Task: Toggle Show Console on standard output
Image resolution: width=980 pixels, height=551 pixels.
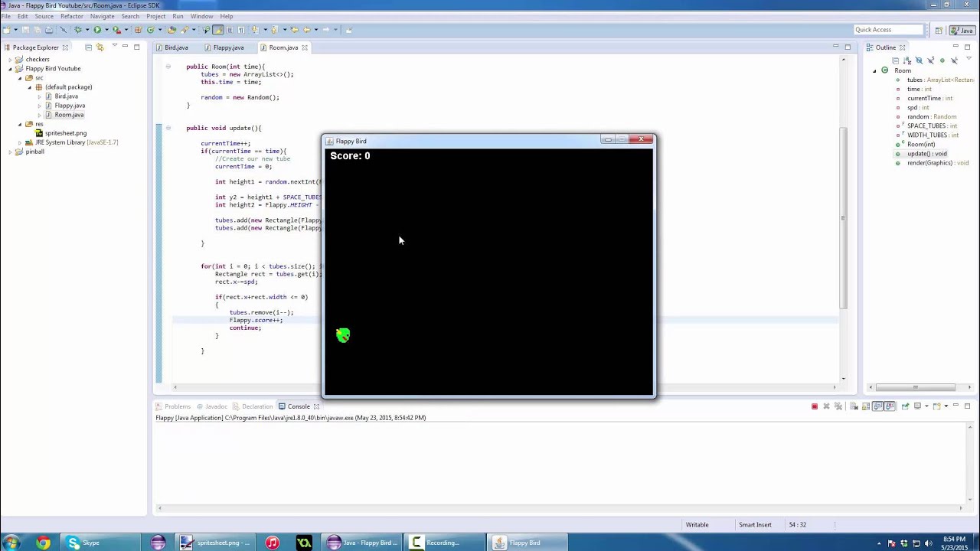Action: click(x=878, y=406)
